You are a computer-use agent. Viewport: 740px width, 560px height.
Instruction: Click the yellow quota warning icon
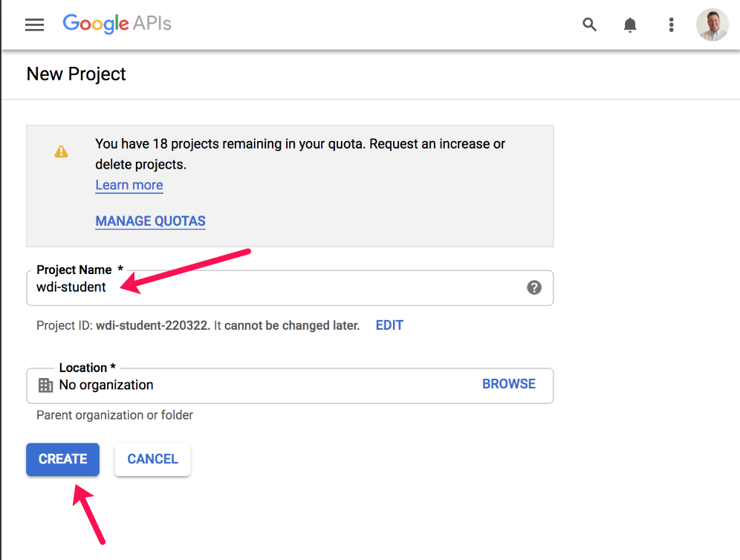click(x=61, y=152)
